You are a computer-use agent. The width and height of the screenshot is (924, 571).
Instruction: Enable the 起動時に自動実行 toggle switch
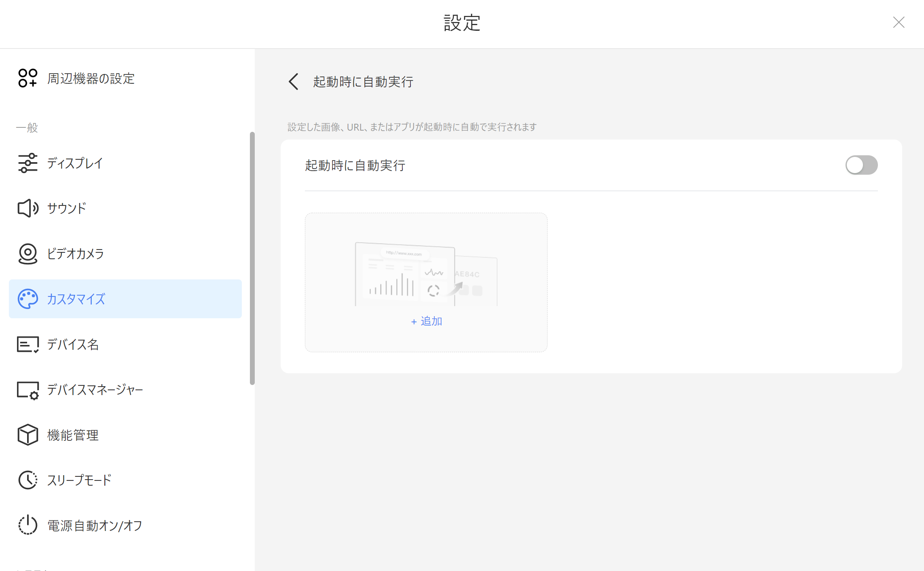(861, 165)
